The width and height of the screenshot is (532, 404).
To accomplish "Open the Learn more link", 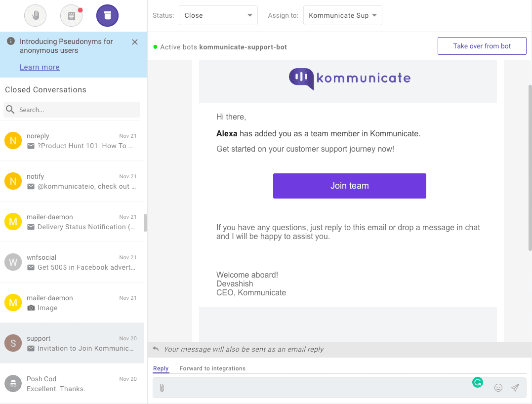I will point(40,67).
